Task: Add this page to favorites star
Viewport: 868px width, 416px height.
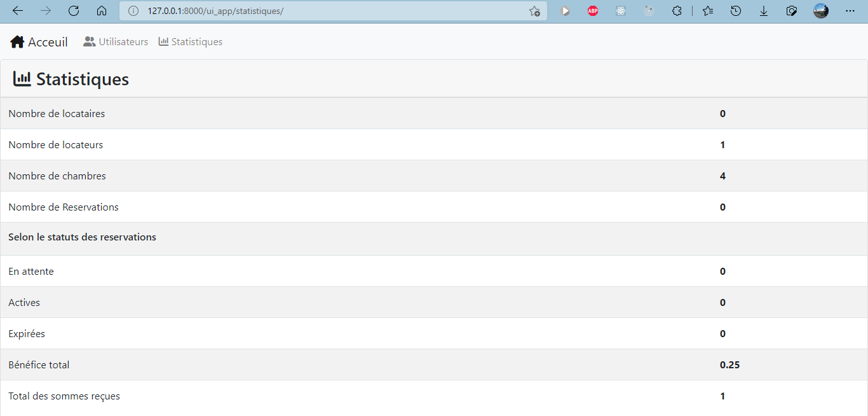Action: pos(534,11)
